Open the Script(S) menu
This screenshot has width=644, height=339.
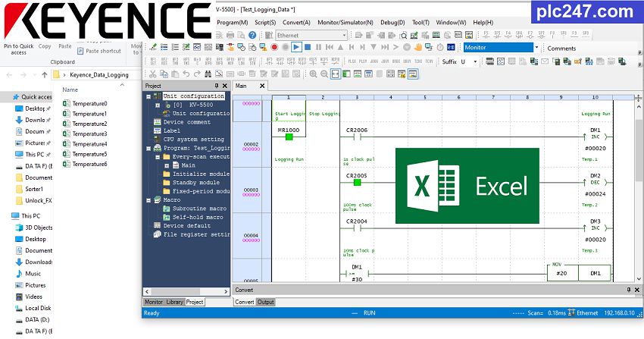[265, 23]
